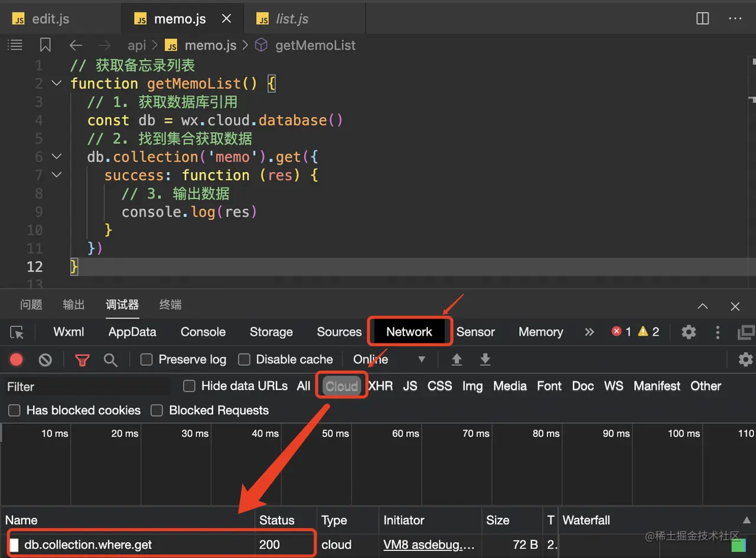The height and width of the screenshot is (558, 756).
Task: Switch to the Console devtools tab
Action: 203,332
